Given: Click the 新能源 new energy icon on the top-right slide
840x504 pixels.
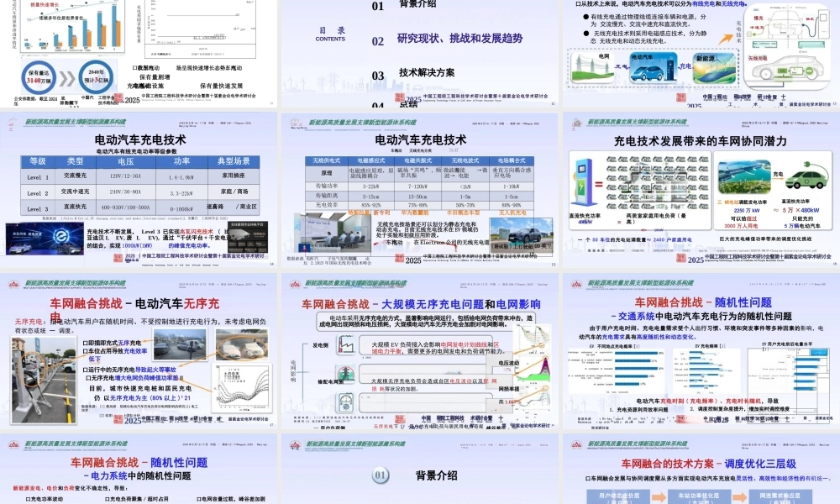Looking at the screenshot, I should pyautogui.click(x=717, y=67).
